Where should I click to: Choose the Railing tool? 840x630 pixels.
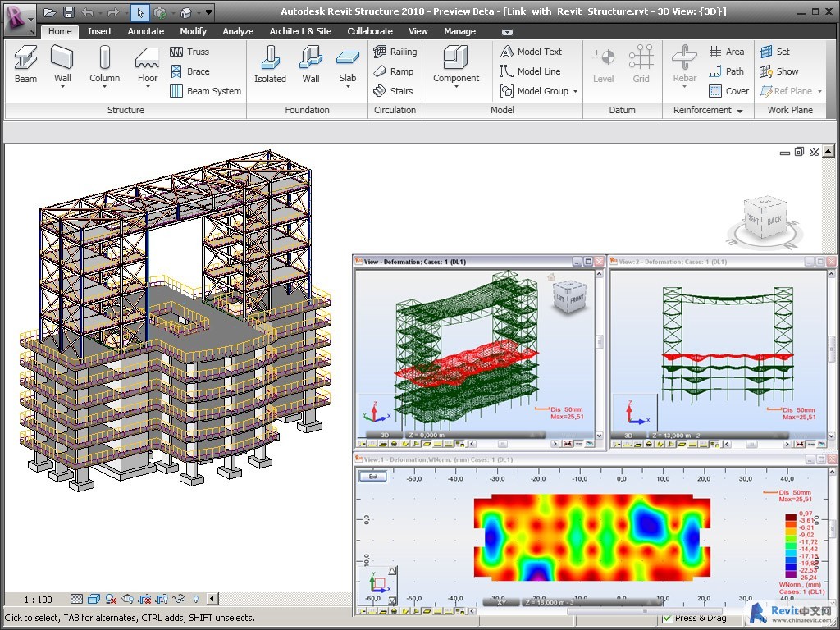tap(395, 52)
